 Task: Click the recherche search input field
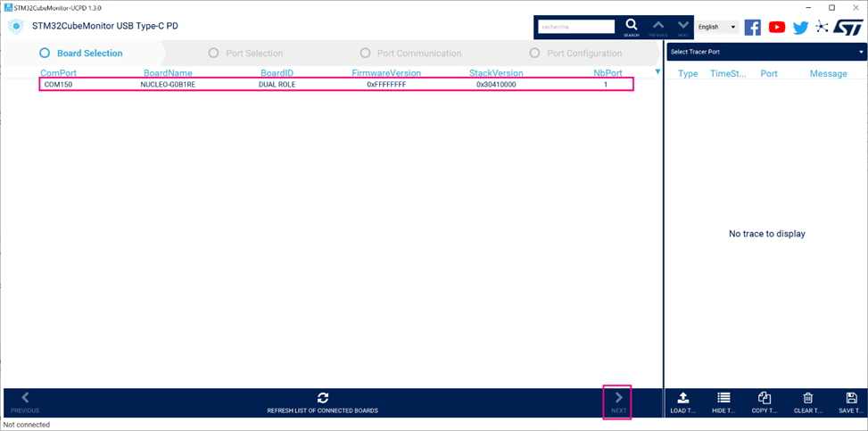[x=576, y=27]
